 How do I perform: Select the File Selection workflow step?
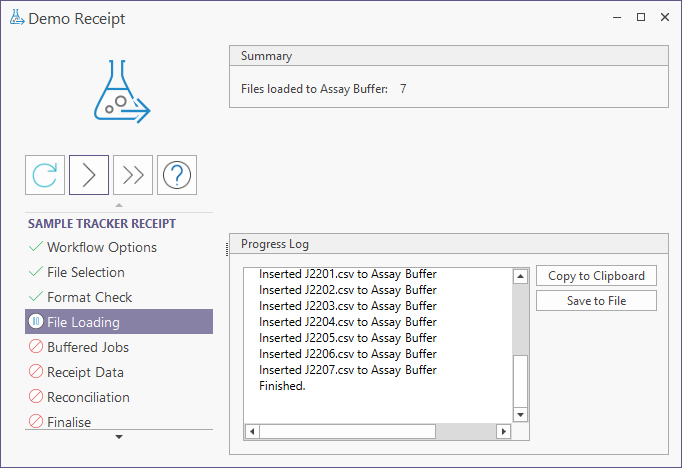(86, 272)
